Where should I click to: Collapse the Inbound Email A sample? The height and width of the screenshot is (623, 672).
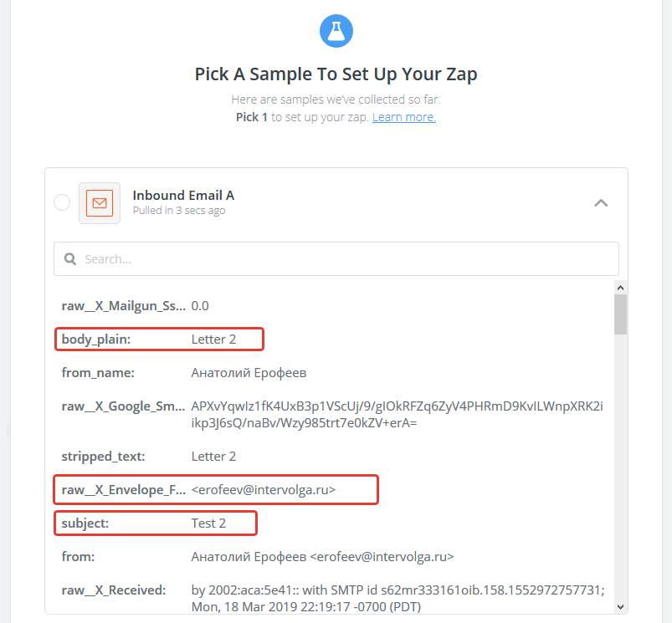click(x=601, y=203)
